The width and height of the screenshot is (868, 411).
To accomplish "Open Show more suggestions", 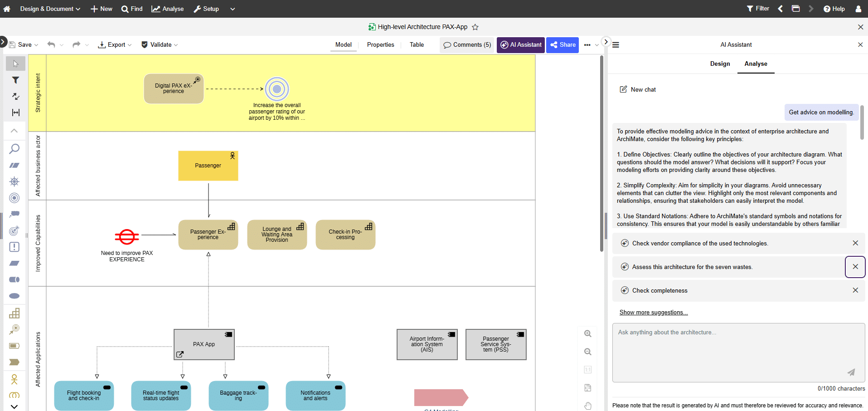I will (654, 312).
